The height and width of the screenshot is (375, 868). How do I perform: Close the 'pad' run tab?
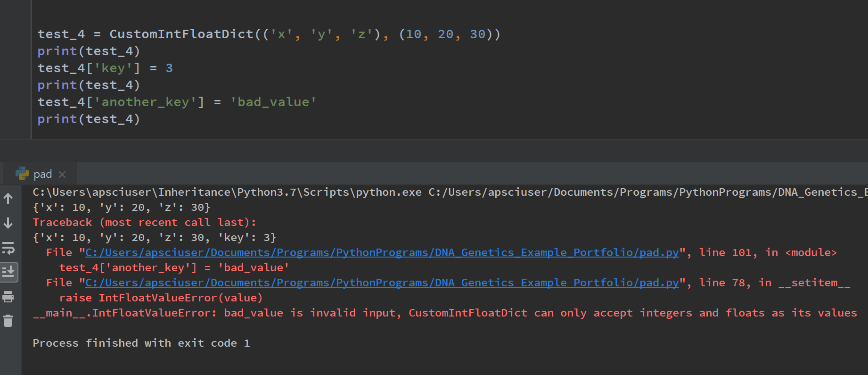(62, 175)
